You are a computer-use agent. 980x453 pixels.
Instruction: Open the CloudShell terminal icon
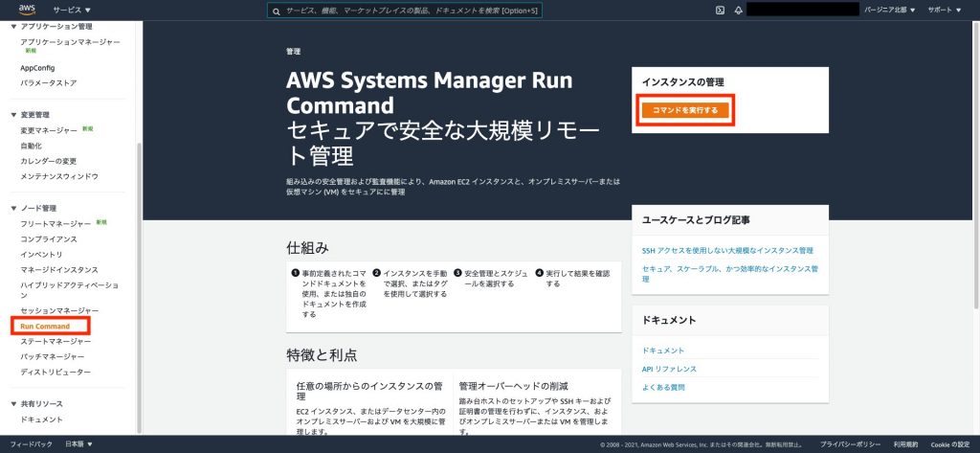point(720,10)
